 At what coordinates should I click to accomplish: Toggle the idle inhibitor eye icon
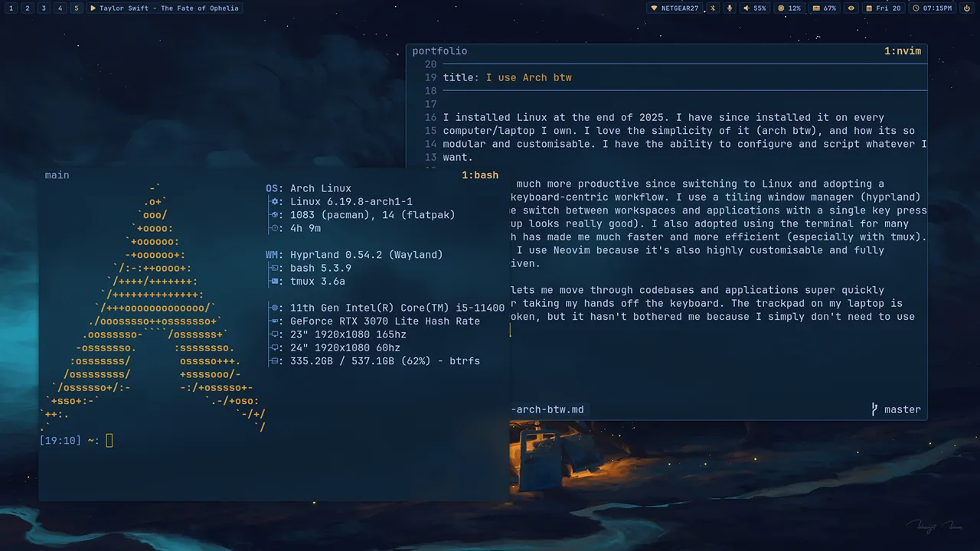tap(851, 8)
